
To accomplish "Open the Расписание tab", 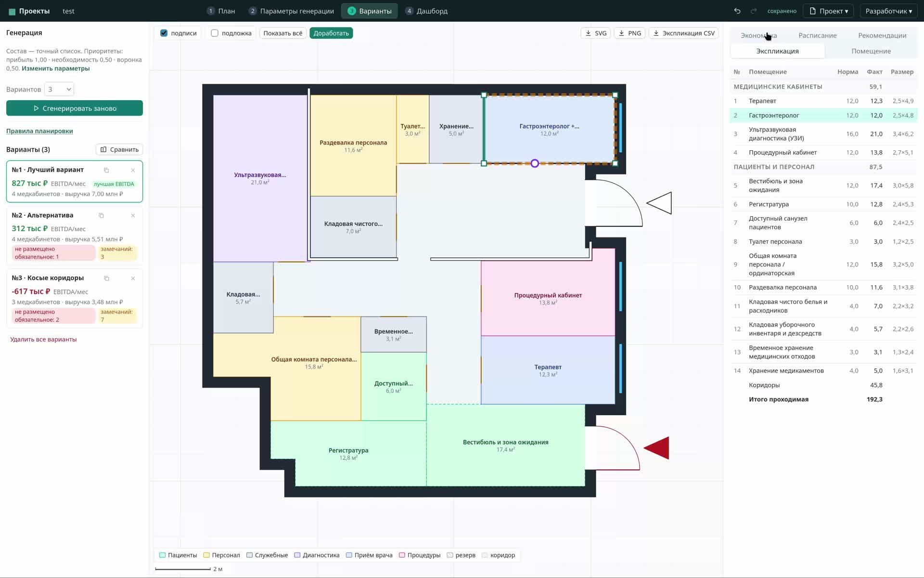I will [817, 36].
